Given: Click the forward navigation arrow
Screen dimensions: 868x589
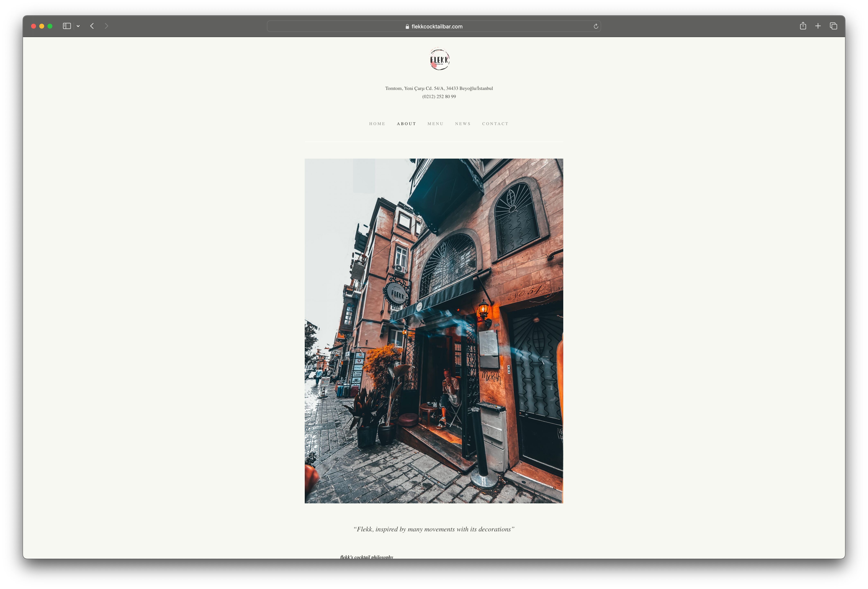Looking at the screenshot, I should (x=106, y=26).
